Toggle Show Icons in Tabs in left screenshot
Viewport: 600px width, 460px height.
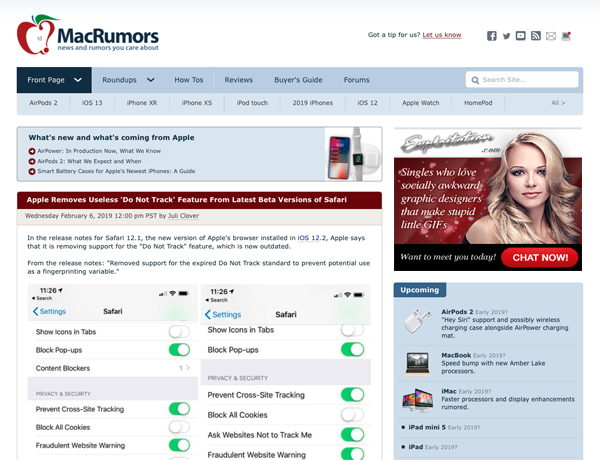click(x=179, y=331)
